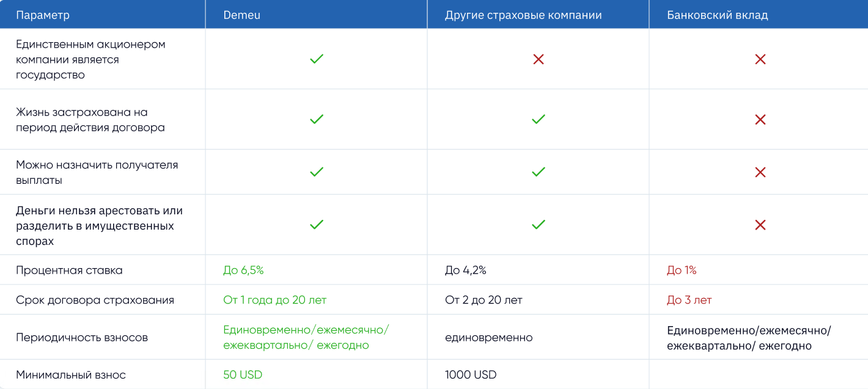Screen dimensions: 868x389
Task: Click the red cross for other insurers state shareholder
Action: click(x=538, y=59)
